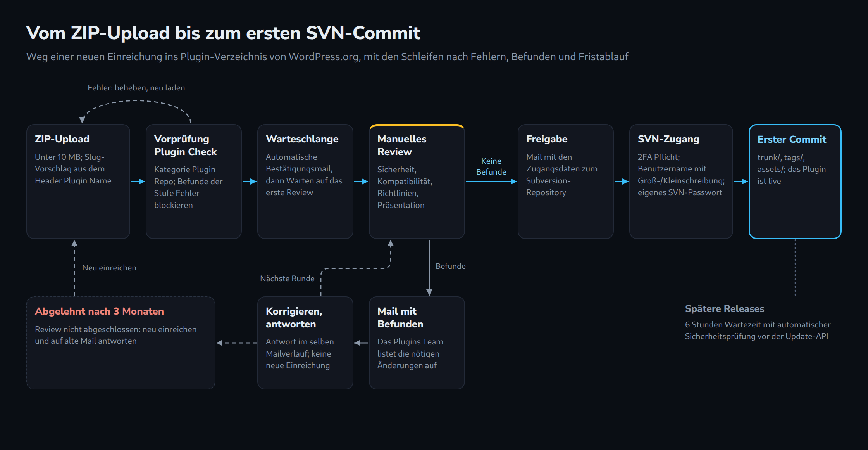Click the Vorprüfung Plugin Check box
Viewport: 868px width, 450px height.
coord(194,182)
